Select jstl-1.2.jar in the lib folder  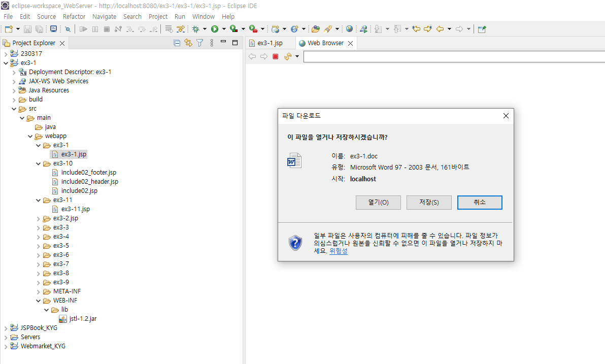point(83,319)
